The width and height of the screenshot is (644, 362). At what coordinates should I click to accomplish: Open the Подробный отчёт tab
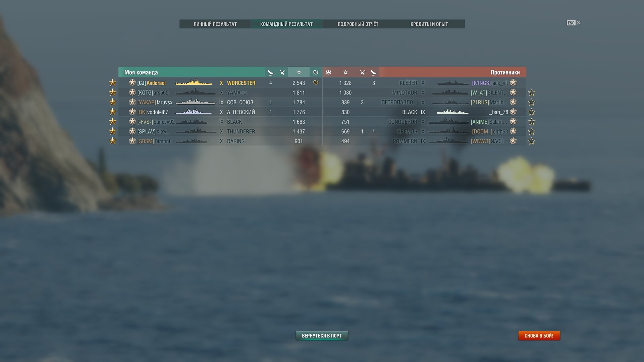pos(358,24)
